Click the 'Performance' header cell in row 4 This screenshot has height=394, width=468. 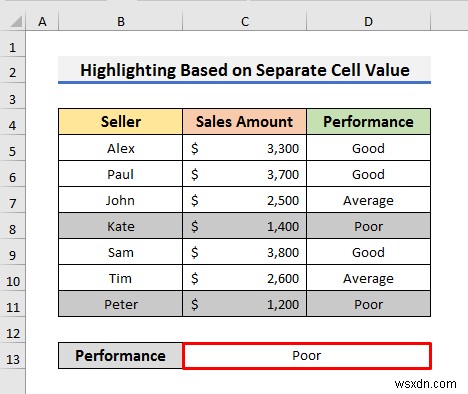pyautogui.click(x=368, y=122)
